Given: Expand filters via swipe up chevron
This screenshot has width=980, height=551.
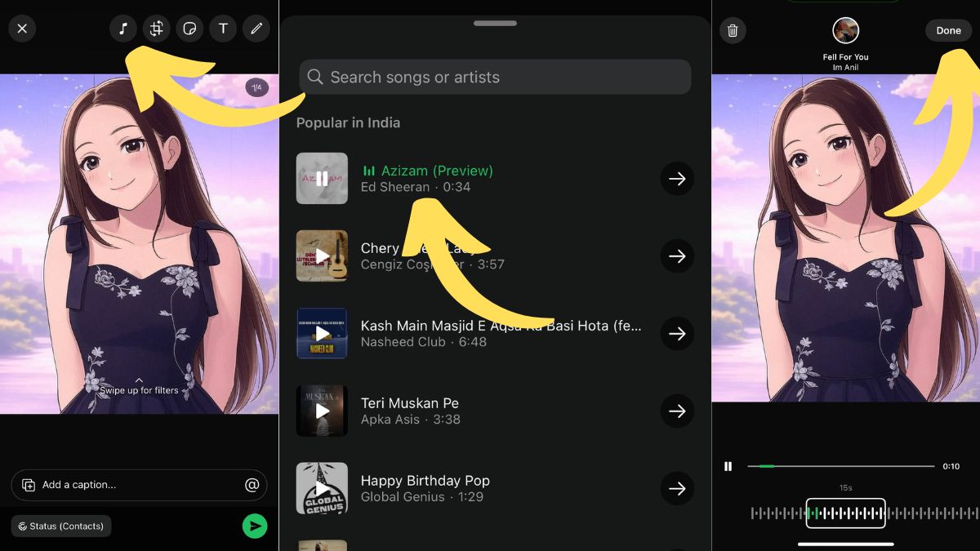Looking at the screenshot, I should click(x=139, y=380).
